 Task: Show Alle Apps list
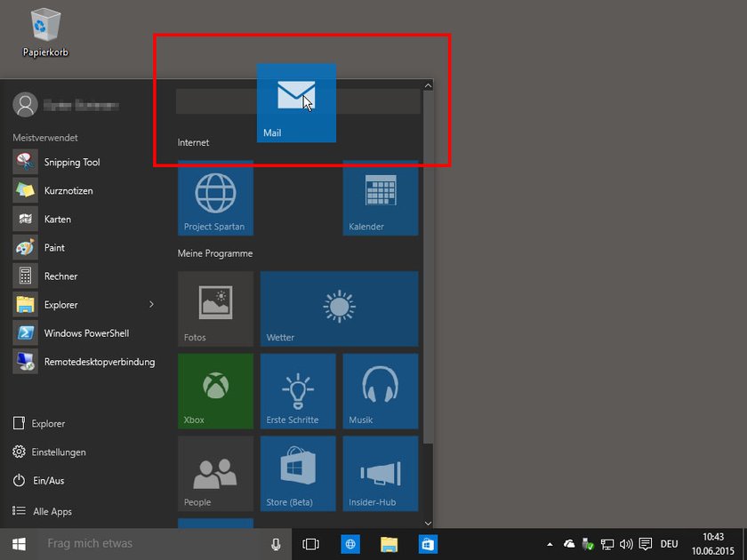point(43,511)
